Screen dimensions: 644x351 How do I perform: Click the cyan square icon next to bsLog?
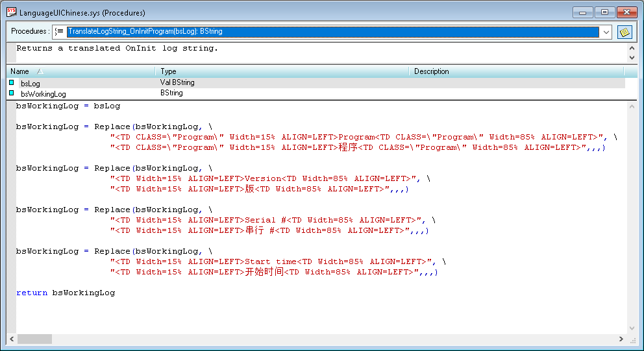(12, 82)
